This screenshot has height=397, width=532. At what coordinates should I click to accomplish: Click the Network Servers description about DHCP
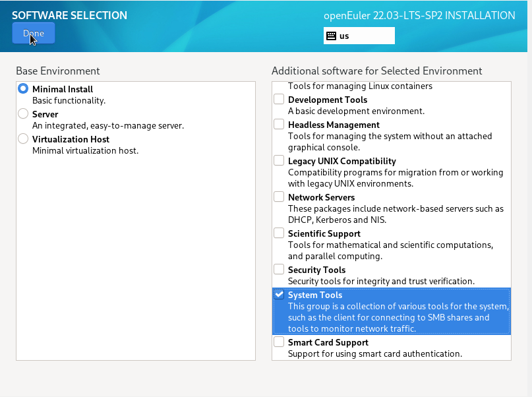[x=396, y=214]
